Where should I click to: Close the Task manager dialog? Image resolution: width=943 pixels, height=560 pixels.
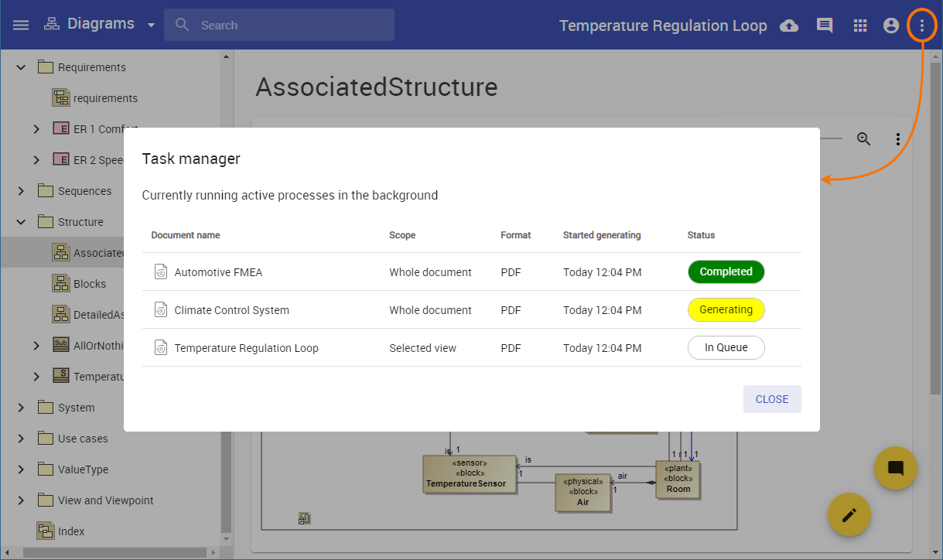[772, 399]
